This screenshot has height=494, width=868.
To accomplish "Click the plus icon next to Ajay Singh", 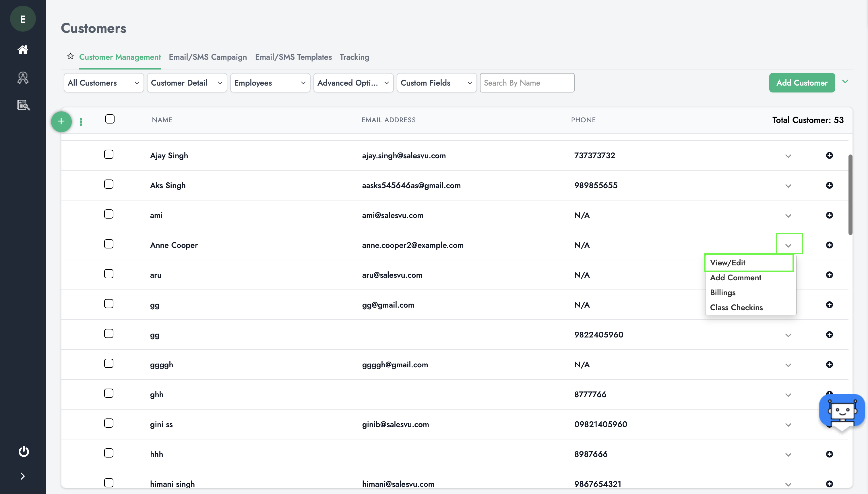I will point(829,155).
